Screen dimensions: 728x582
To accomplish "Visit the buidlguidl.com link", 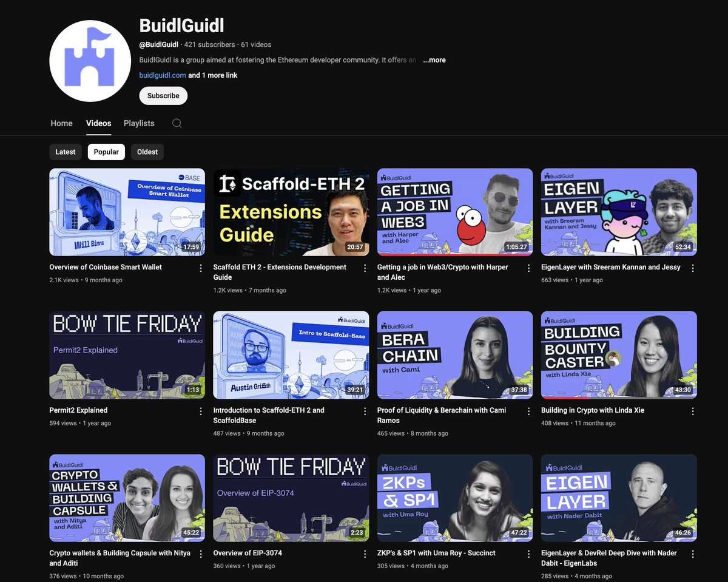I will click(163, 75).
